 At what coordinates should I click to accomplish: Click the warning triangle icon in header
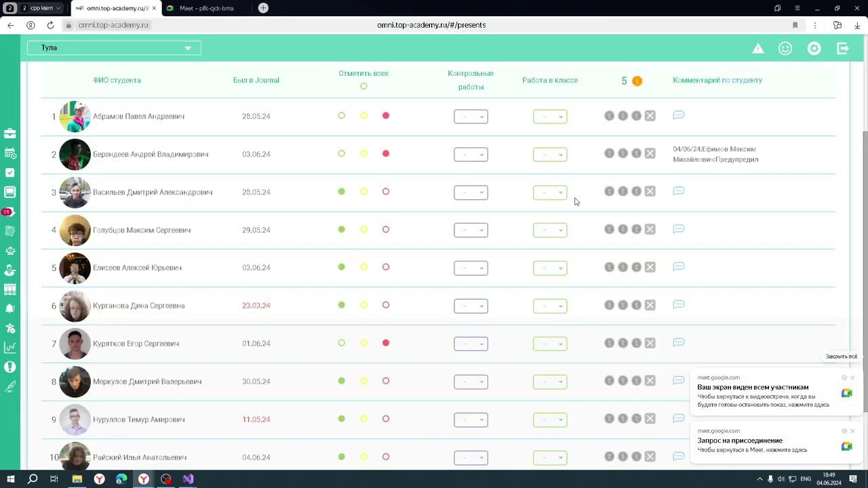[758, 48]
